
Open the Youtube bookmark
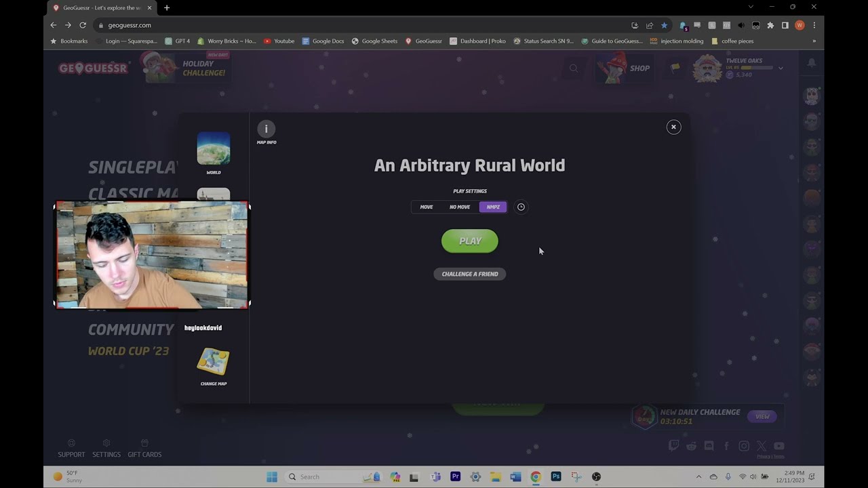click(x=279, y=41)
